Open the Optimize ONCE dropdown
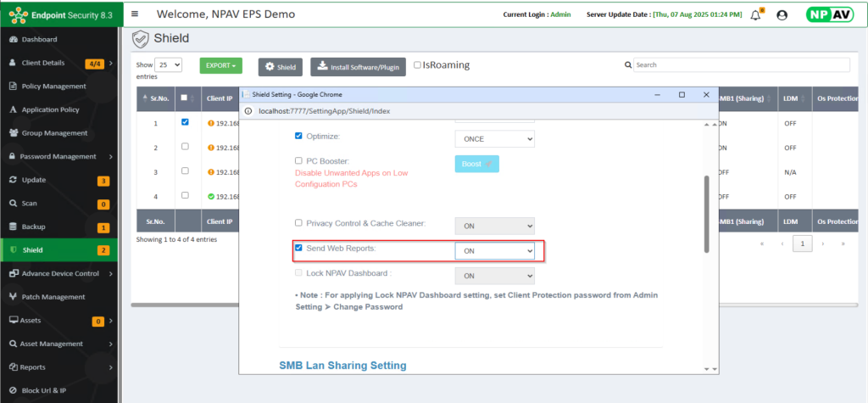Image resolution: width=868 pixels, height=403 pixels. click(x=494, y=137)
